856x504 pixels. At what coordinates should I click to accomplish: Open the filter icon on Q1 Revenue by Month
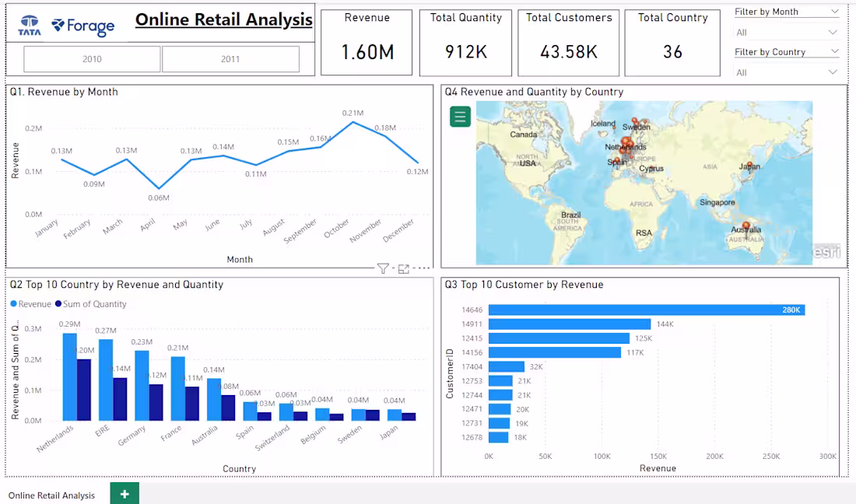(382, 267)
